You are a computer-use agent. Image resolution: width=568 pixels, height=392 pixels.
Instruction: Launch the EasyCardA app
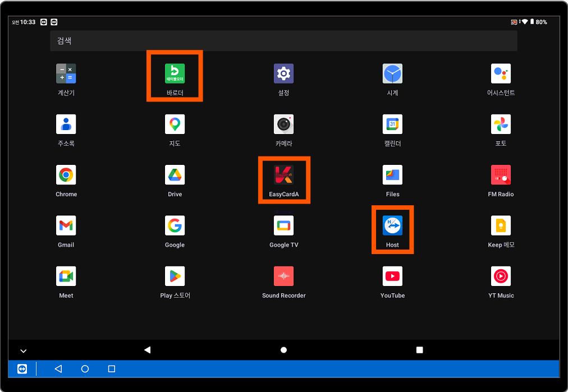pyautogui.click(x=283, y=175)
